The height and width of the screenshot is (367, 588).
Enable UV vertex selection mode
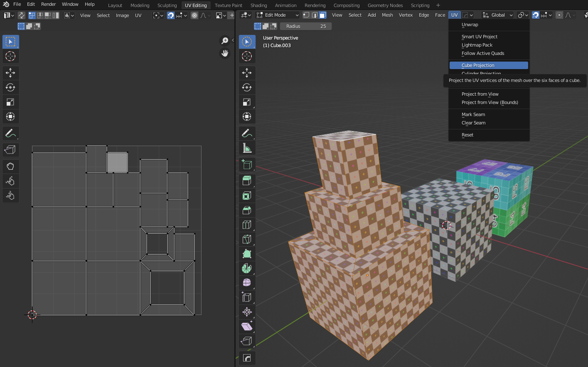(x=32, y=15)
